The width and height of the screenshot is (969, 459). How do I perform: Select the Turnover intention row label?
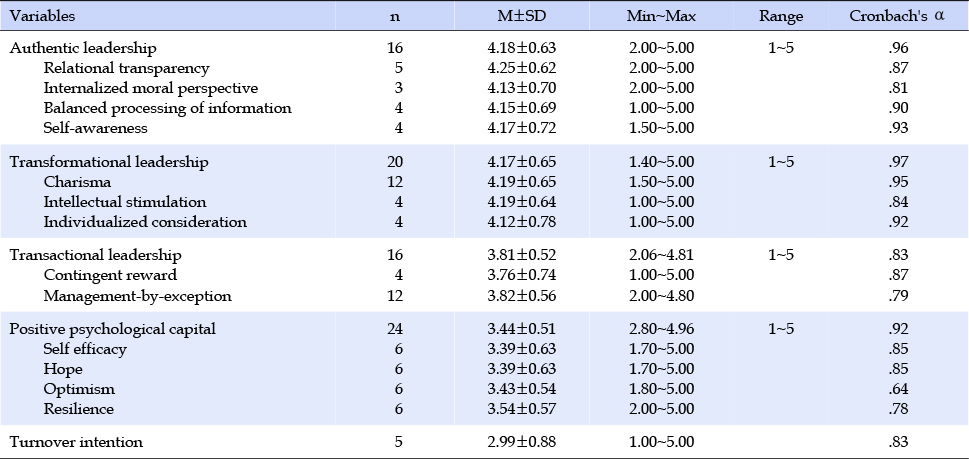coord(76,442)
